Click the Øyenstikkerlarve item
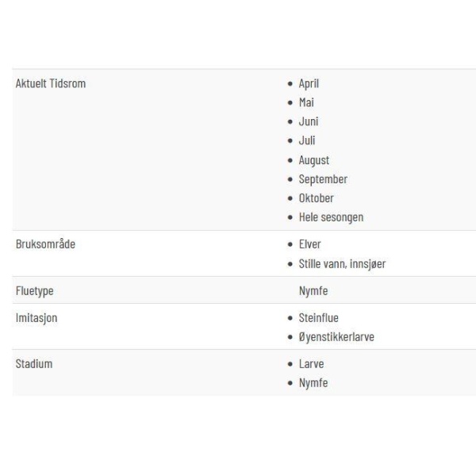Image resolution: width=476 pixels, height=476 pixels. point(336,337)
